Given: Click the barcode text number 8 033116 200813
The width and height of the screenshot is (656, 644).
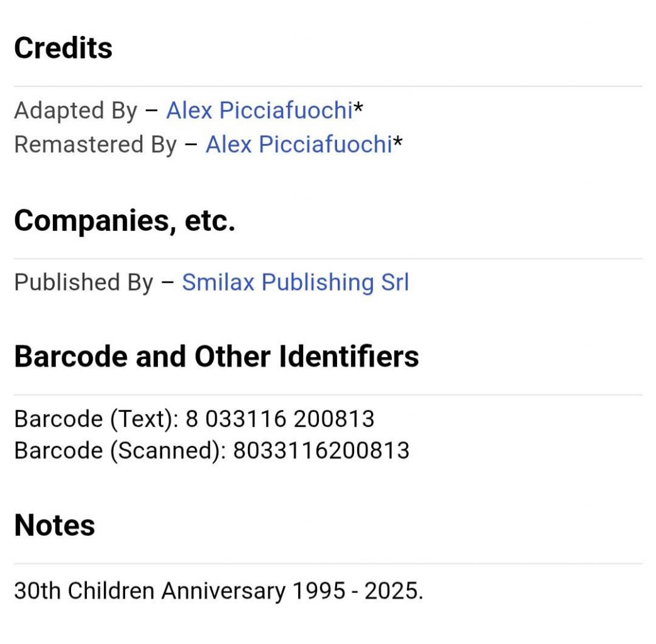Looking at the screenshot, I should click(x=279, y=419).
